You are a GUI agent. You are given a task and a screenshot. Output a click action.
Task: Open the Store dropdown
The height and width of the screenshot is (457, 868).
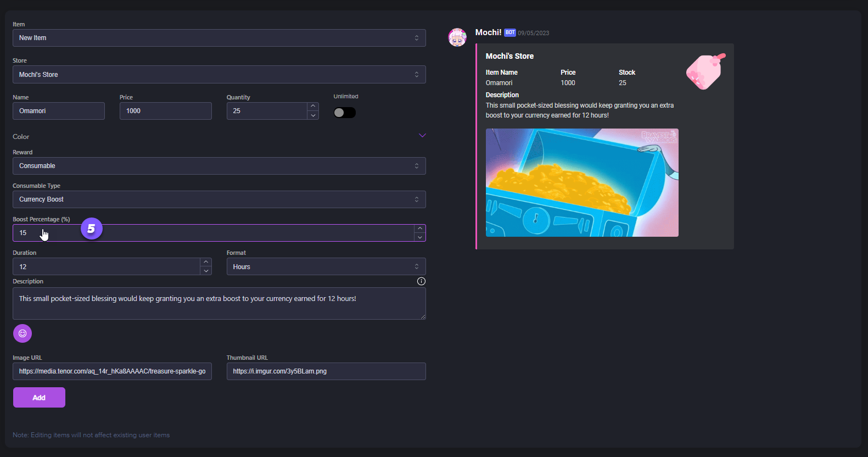219,75
